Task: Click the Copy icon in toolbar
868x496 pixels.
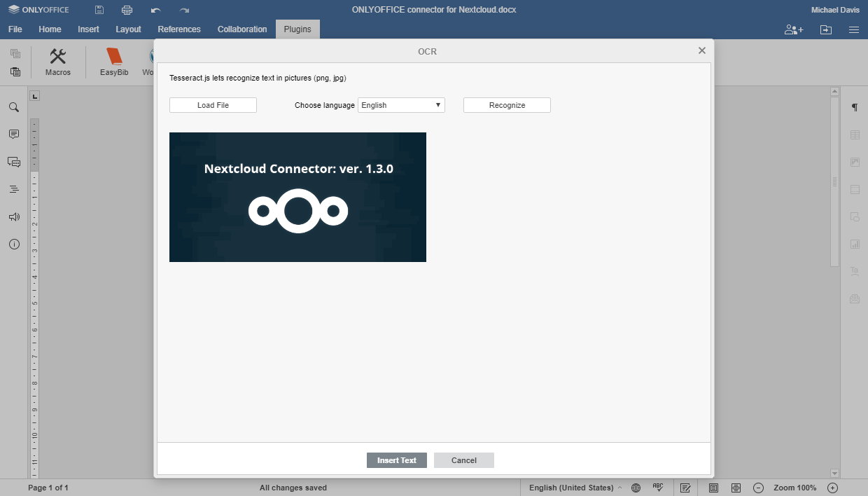Action: (15, 54)
